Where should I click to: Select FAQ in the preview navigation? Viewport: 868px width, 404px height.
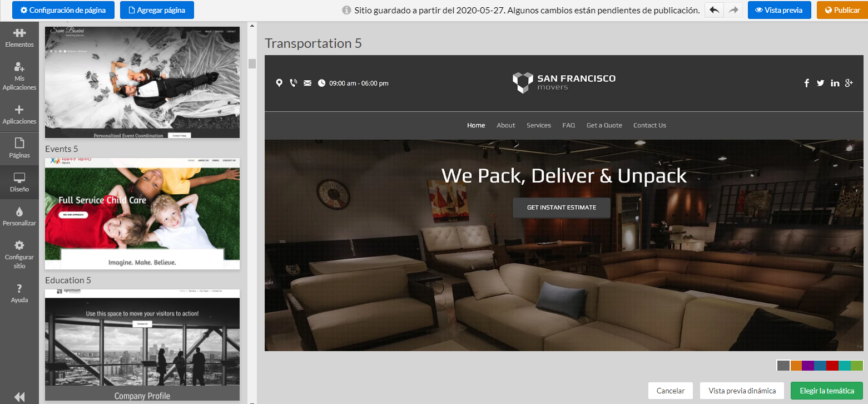(x=569, y=125)
